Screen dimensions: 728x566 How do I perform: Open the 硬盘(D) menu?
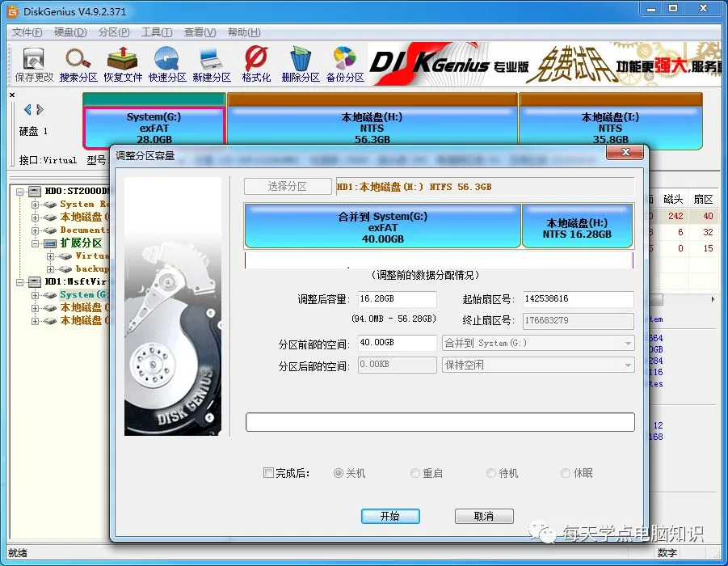(x=70, y=32)
